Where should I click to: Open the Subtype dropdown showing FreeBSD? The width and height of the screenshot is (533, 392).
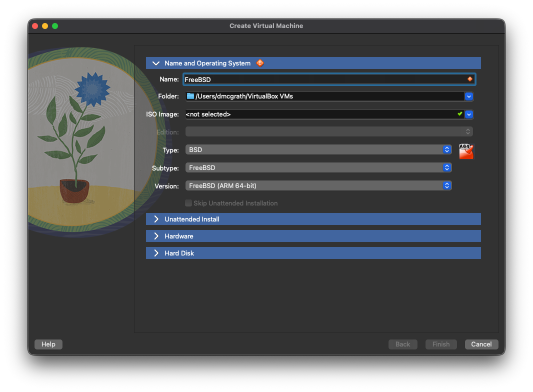pyautogui.click(x=318, y=167)
